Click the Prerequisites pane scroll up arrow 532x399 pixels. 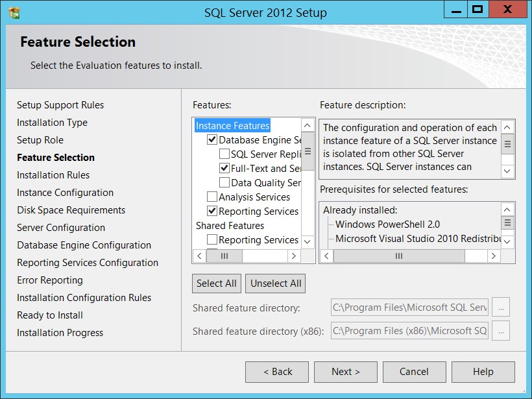coord(507,210)
